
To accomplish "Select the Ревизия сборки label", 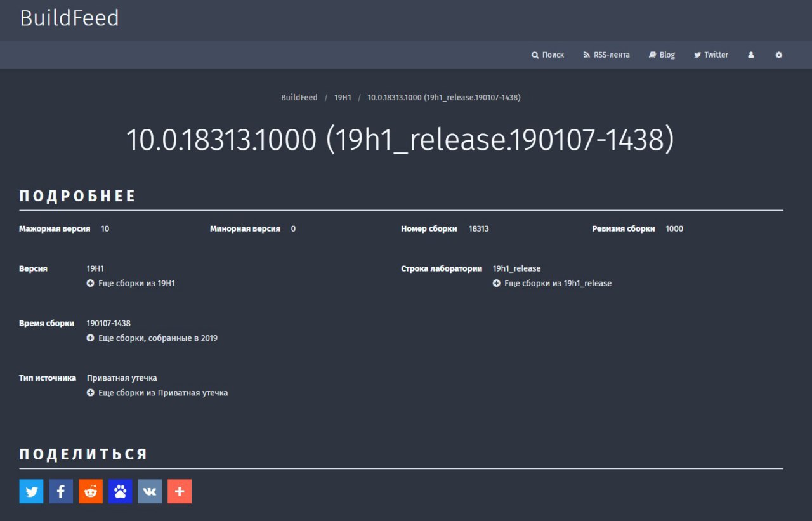I will pos(624,229).
